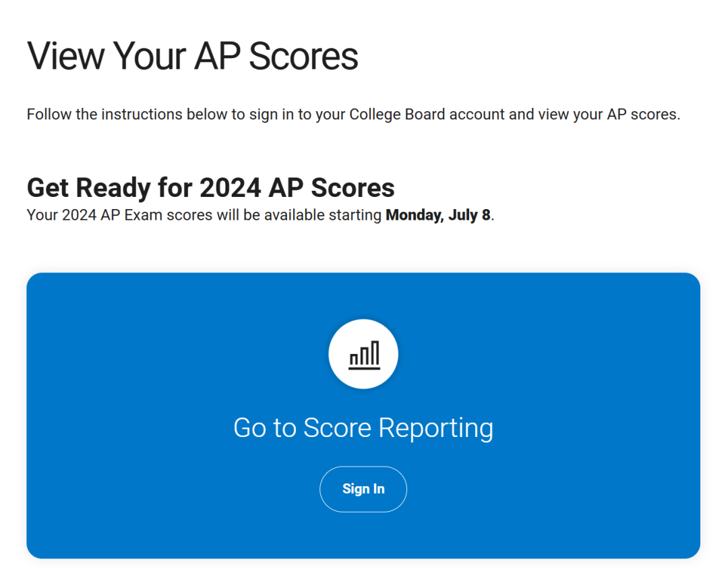Click the word View in the title

coord(66,56)
